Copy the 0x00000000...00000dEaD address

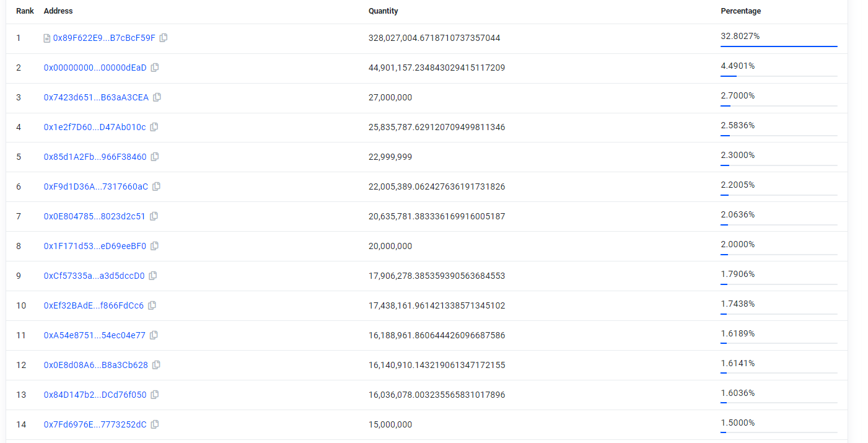click(155, 68)
